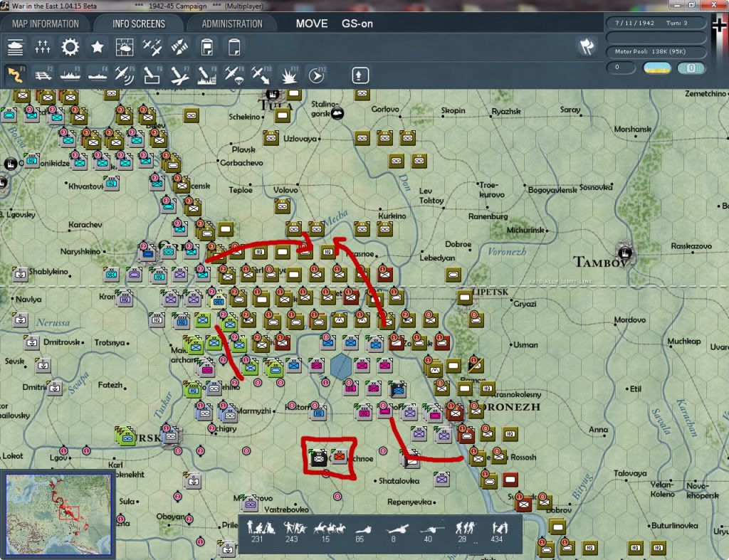Click the MOVE mode label
729x560 pixels.
click(x=312, y=23)
